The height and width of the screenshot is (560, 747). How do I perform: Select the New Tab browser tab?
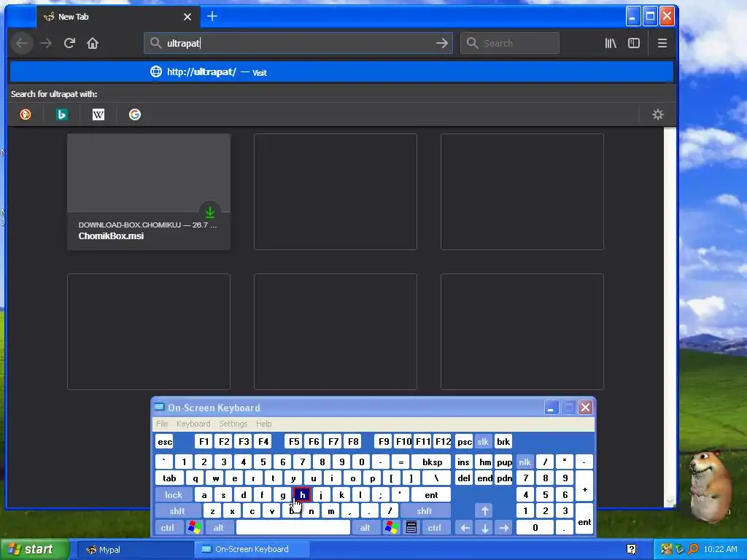(x=117, y=17)
